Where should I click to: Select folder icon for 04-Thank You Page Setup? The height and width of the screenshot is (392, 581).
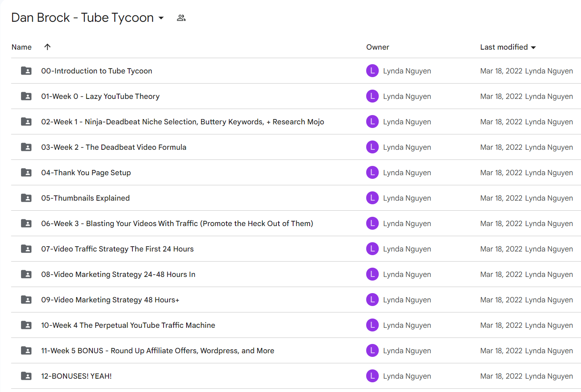[26, 172]
